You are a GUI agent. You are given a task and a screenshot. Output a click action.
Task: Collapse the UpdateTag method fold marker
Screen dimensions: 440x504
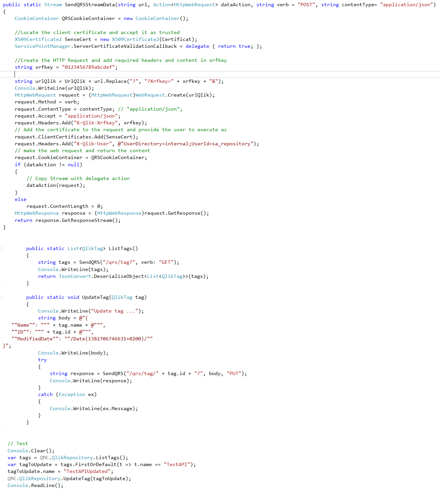1,297
